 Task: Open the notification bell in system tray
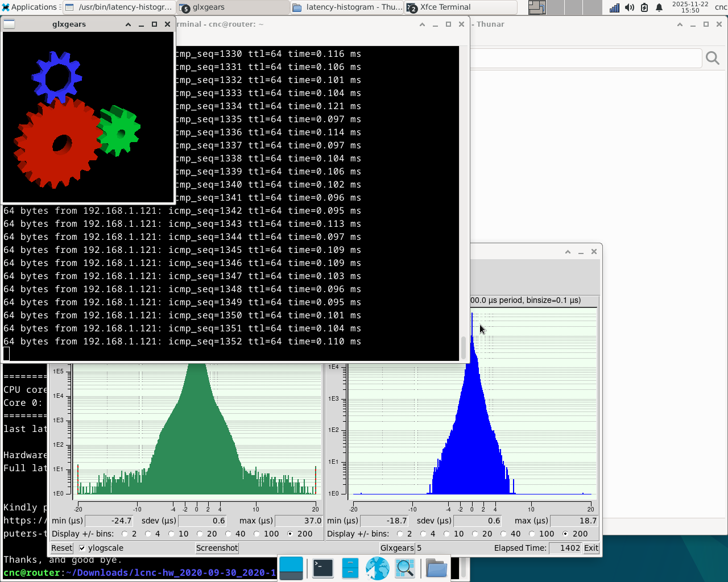tap(659, 7)
